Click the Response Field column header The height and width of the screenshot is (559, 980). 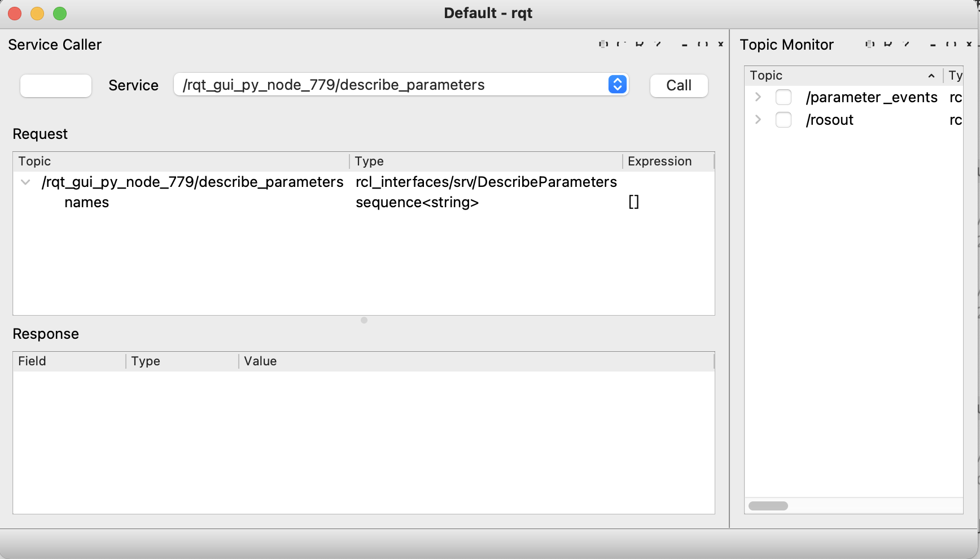tap(69, 361)
